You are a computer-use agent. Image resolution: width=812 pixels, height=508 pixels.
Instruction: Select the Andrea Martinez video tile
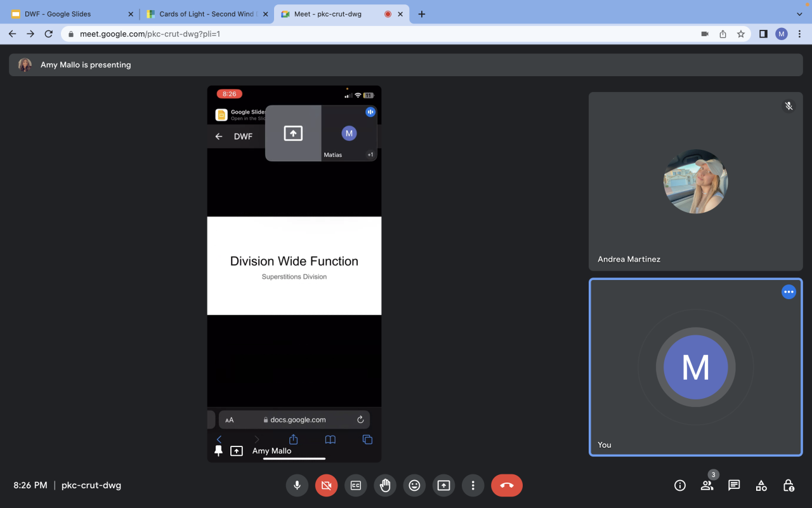click(695, 182)
